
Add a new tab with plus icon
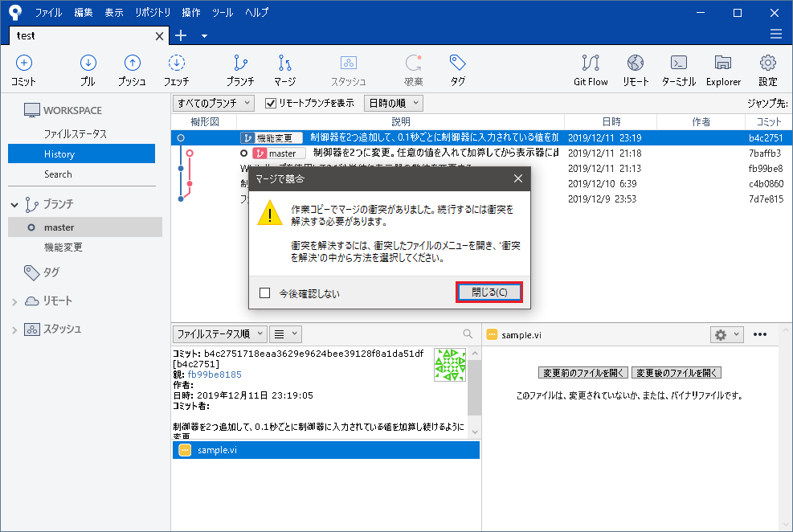[x=181, y=35]
